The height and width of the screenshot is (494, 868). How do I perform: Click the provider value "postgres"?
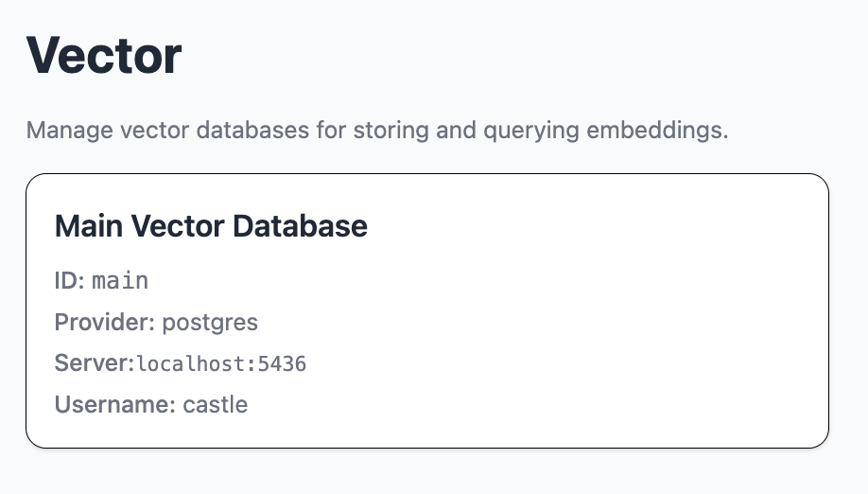click(x=210, y=323)
